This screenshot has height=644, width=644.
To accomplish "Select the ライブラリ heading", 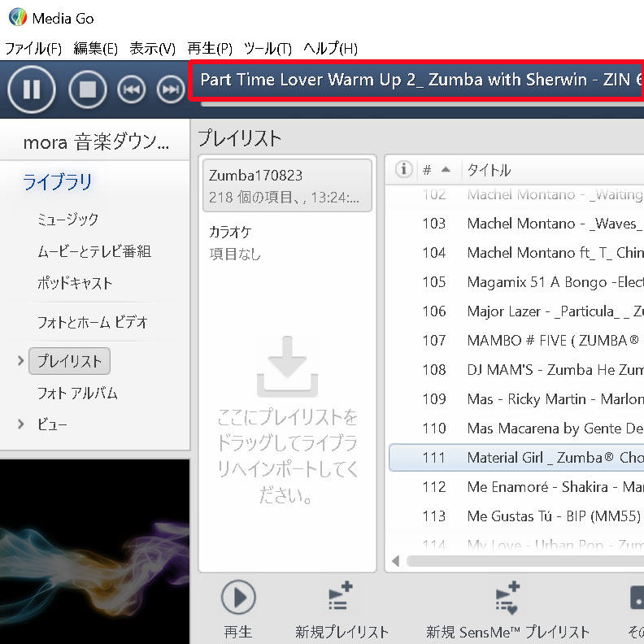I will pyautogui.click(x=57, y=182).
